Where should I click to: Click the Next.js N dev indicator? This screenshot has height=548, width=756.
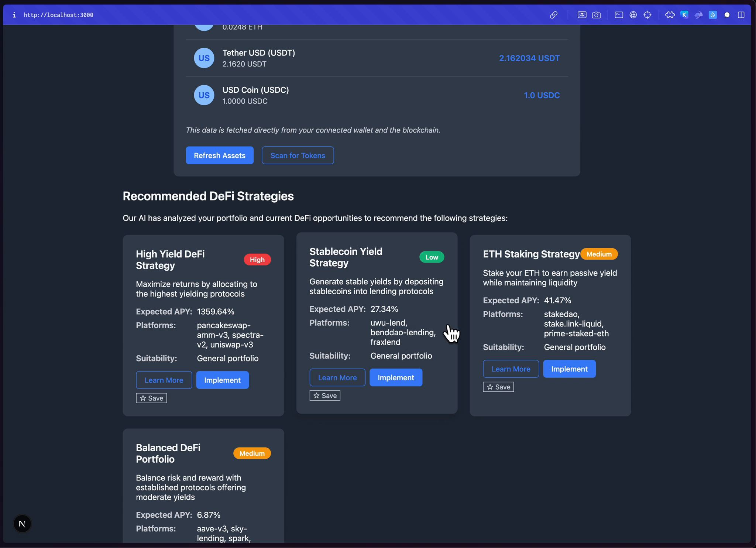[x=22, y=523]
